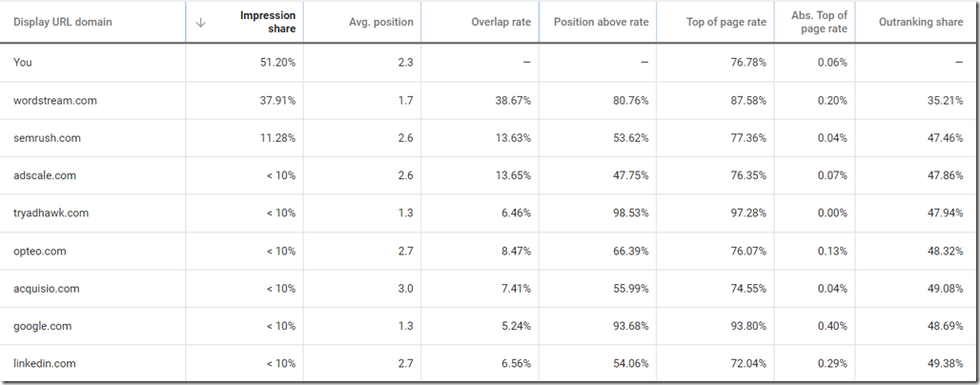Select the wordstream.com domain row
The image size is (980, 385).
pyautogui.click(x=55, y=100)
